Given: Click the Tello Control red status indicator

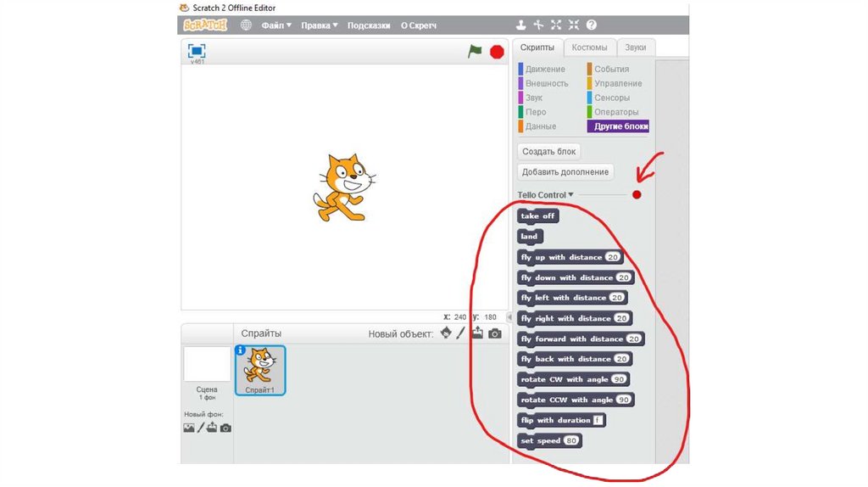Looking at the screenshot, I should pyautogui.click(x=637, y=194).
